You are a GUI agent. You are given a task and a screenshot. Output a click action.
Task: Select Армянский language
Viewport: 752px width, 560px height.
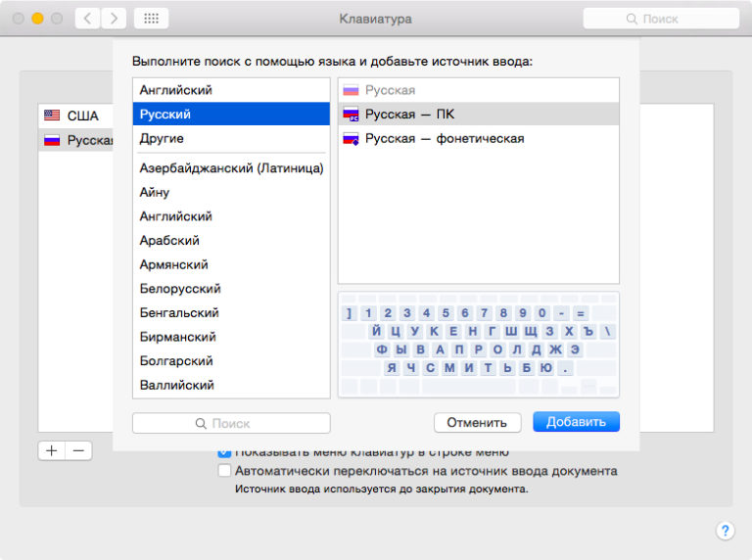click(231, 264)
